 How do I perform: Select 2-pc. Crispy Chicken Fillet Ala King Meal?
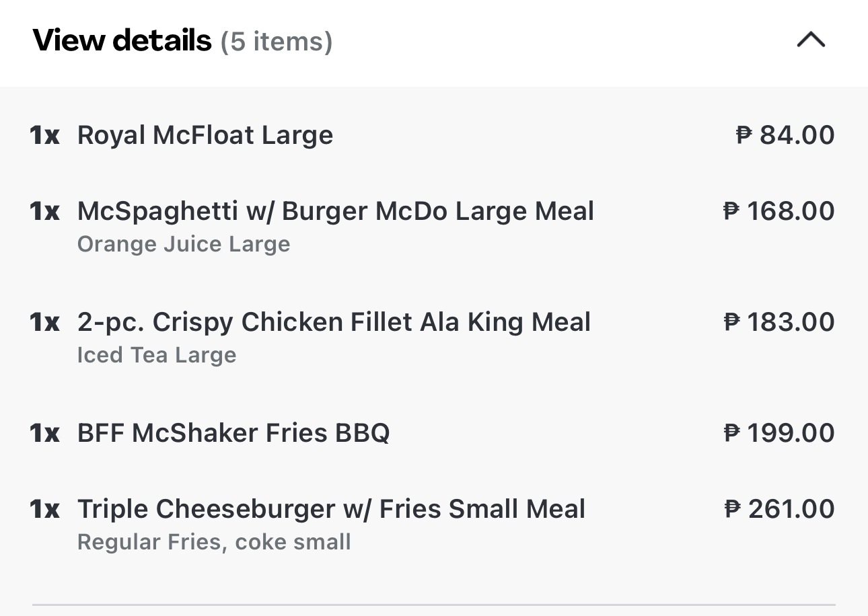point(334,322)
